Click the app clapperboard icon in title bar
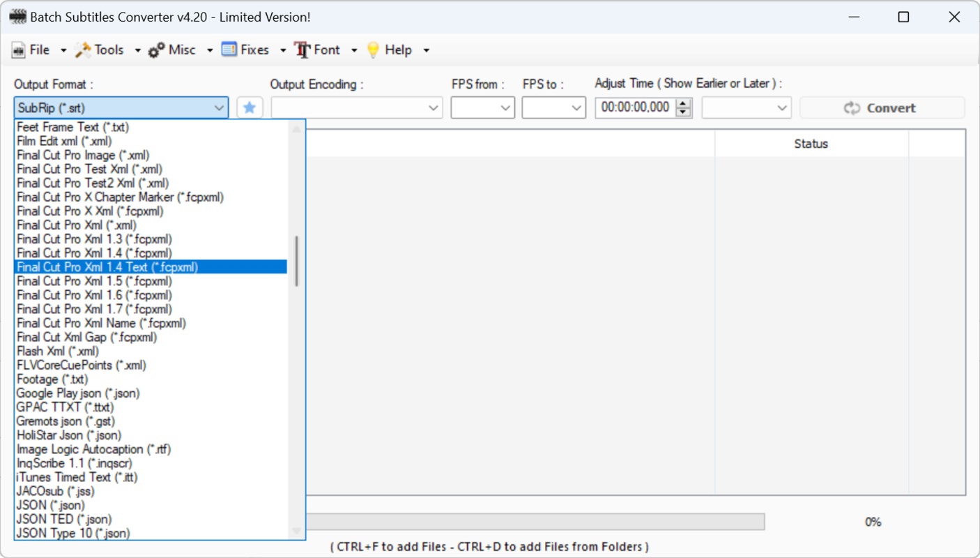This screenshot has width=980, height=558. pos(17,17)
